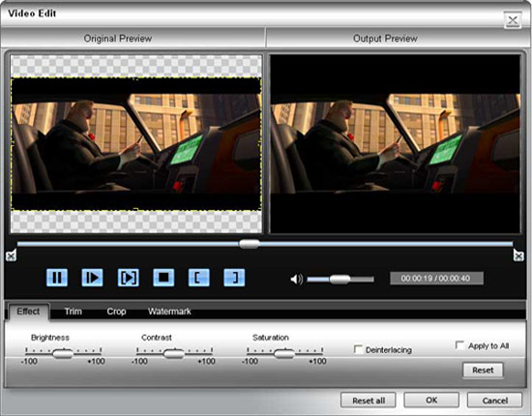532x416 pixels.
Task: Click the Reset button in Effect panel
Action: 483,371
